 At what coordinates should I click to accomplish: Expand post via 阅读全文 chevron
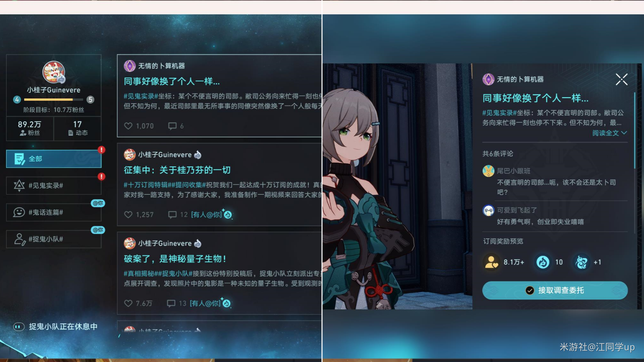(x=624, y=133)
